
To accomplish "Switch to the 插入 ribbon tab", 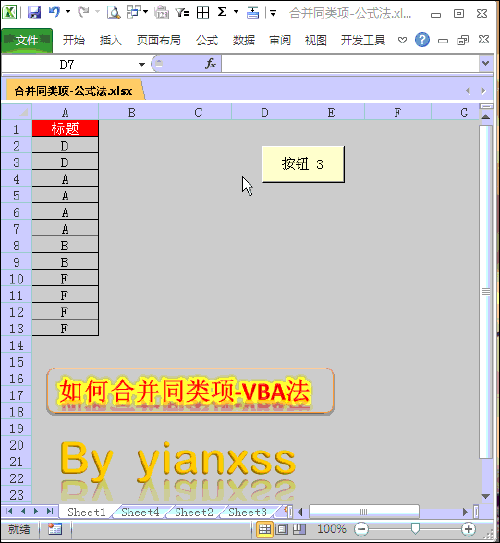I will tap(111, 40).
